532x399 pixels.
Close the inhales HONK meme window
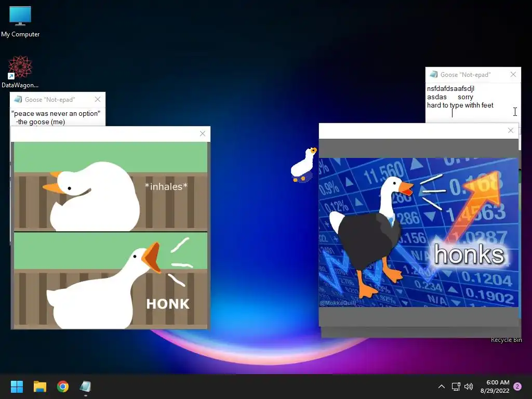[x=203, y=134]
